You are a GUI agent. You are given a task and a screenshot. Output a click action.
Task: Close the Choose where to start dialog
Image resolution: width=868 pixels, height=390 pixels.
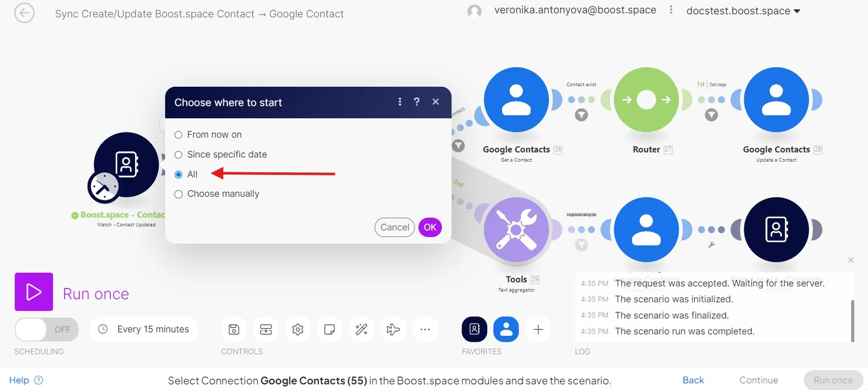(x=436, y=101)
